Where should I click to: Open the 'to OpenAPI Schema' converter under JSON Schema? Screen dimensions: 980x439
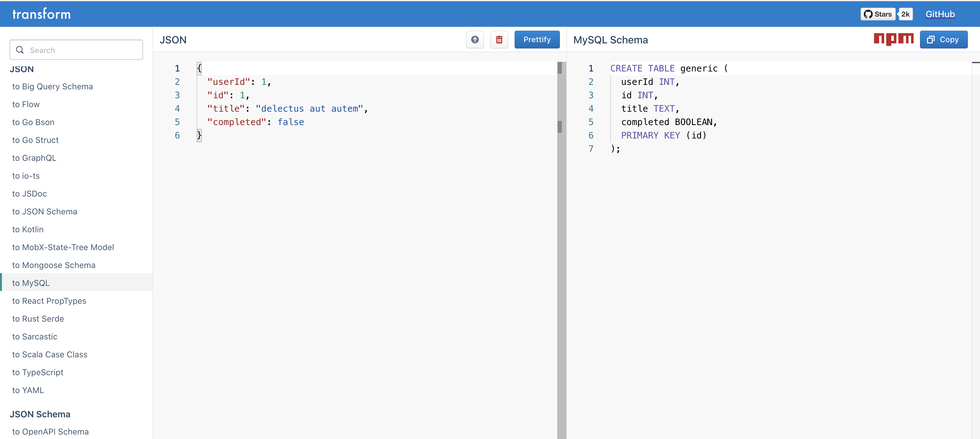tap(50, 431)
